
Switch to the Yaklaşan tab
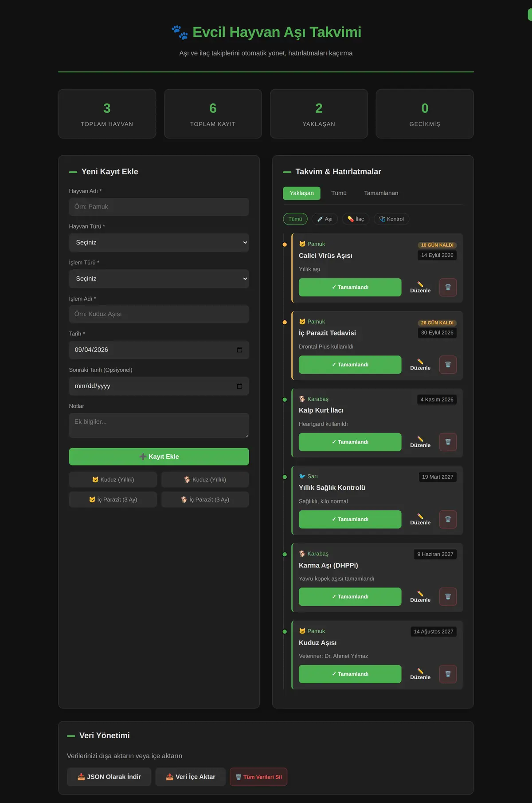coord(301,193)
